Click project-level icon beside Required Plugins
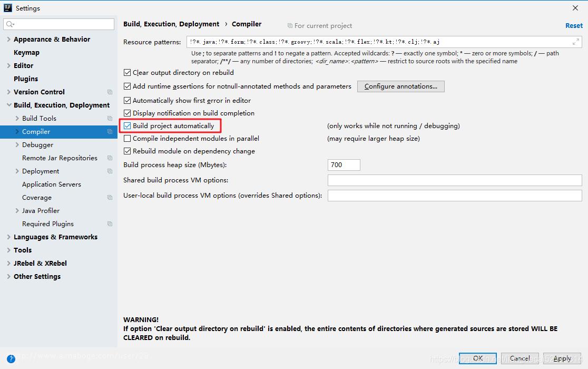Screen dimensions: 588x369 [x=110, y=224]
